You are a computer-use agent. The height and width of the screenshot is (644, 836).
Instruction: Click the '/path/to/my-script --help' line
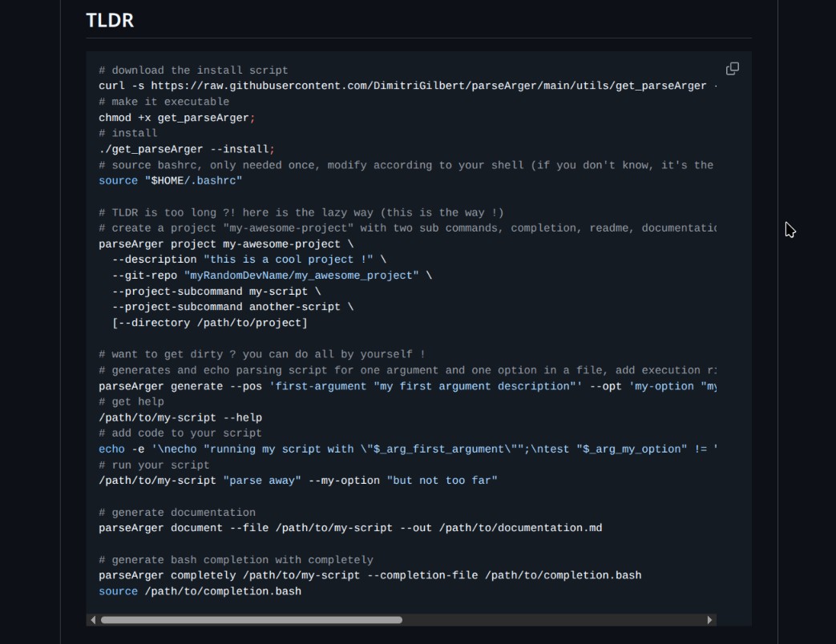click(180, 417)
